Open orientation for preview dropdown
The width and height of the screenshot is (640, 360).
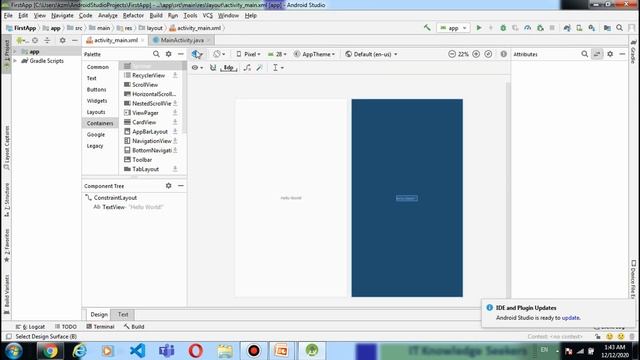(219, 54)
